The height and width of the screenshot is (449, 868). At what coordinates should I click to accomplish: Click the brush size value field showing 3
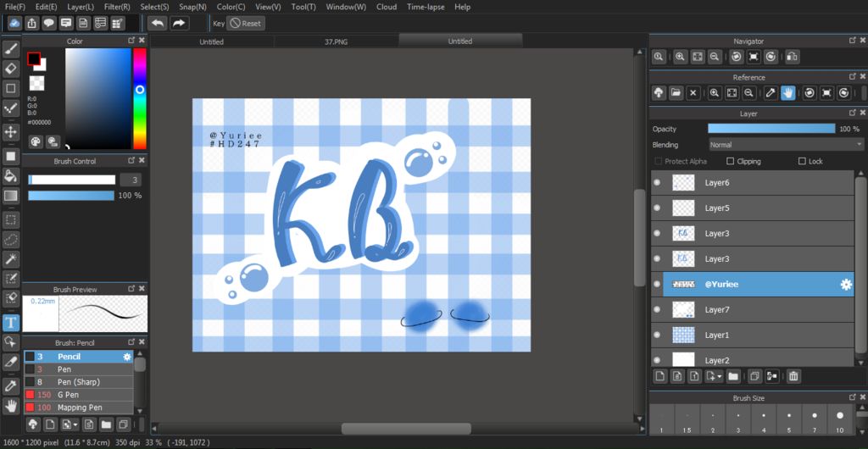[129, 180]
